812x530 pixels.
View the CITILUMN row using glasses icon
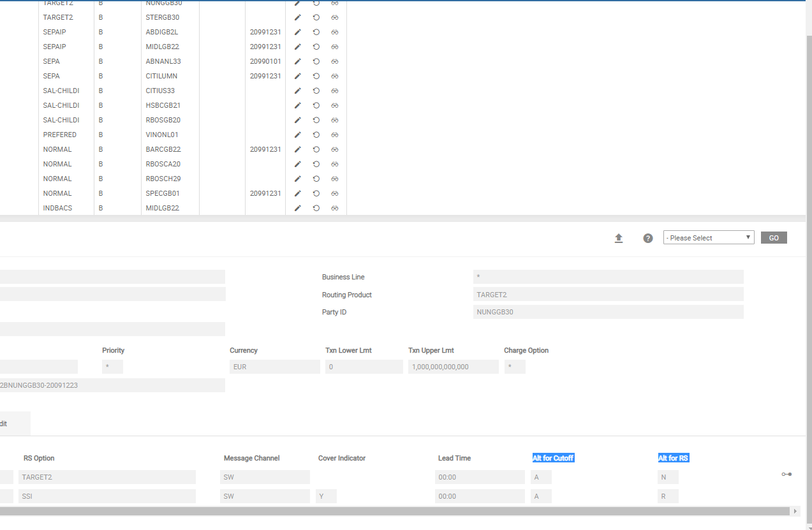335,76
